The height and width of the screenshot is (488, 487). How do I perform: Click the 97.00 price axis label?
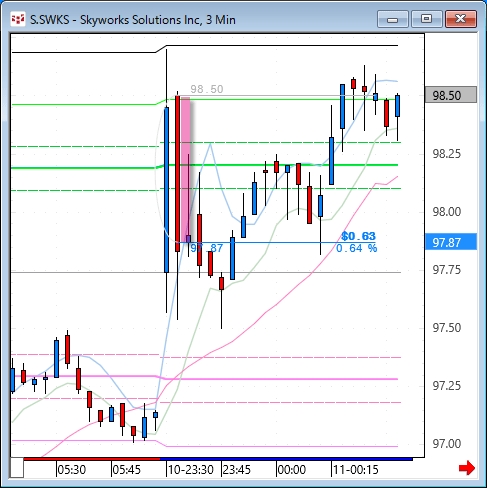[447, 444]
